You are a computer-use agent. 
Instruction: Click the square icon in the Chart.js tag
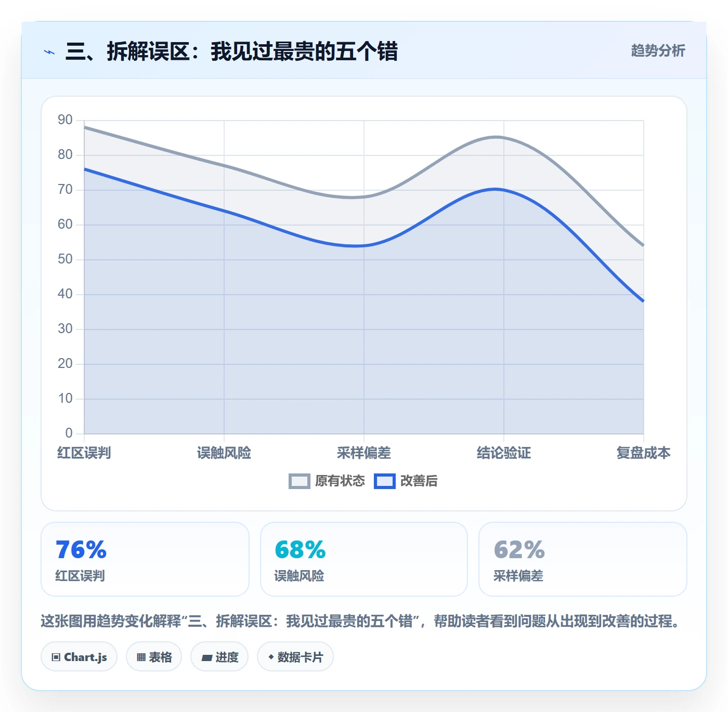pos(56,657)
